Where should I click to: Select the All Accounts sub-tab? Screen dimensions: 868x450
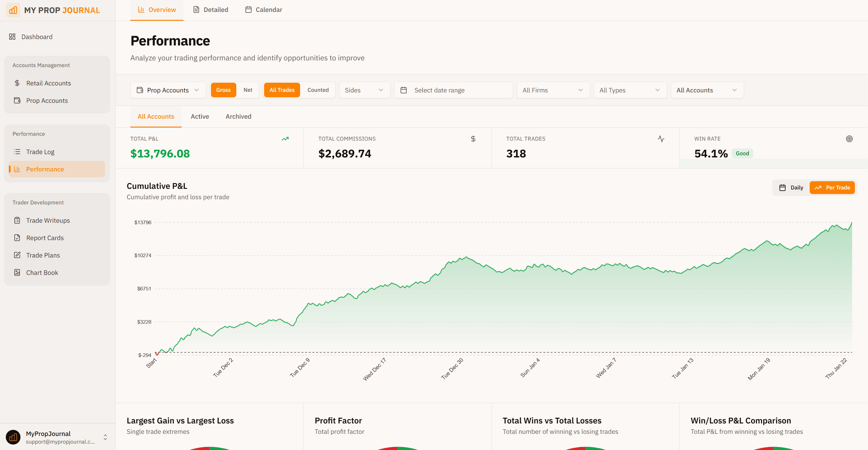tap(156, 116)
